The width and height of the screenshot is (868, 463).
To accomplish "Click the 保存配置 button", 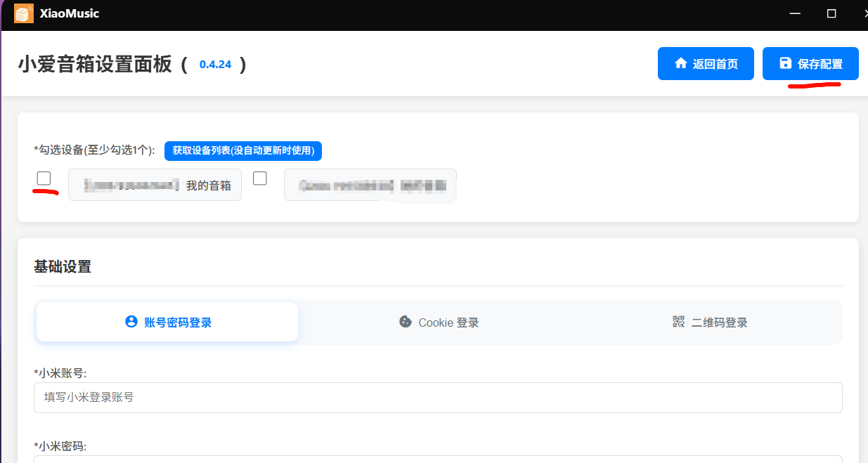I will click(x=810, y=64).
